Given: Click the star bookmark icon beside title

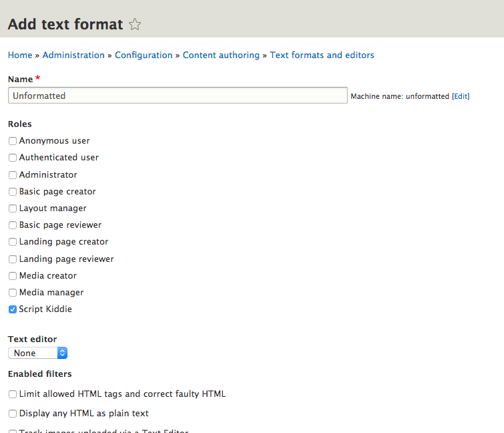Looking at the screenshot, I should (135, 25).
